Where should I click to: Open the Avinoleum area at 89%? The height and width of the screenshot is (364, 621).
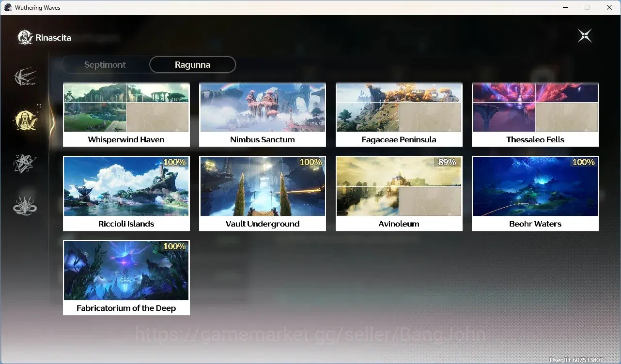point(399,194)
